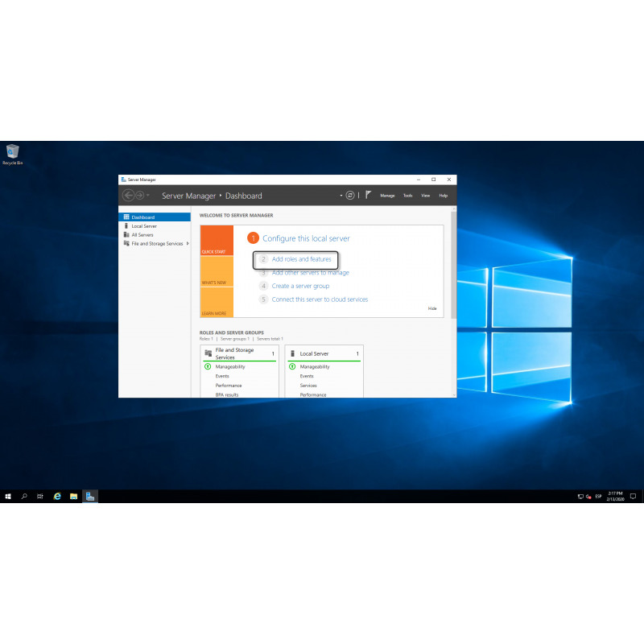Expand the File and Storage Services arrow
This screenshot has width=644, height=644.
[x=188, y=243]
